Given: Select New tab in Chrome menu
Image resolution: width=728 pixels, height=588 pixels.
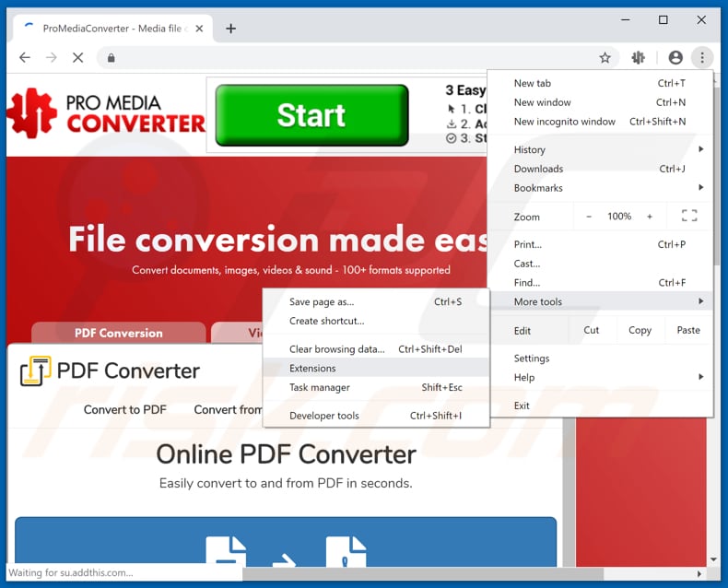Looking at the screenshot, I should tap(600, 84).
